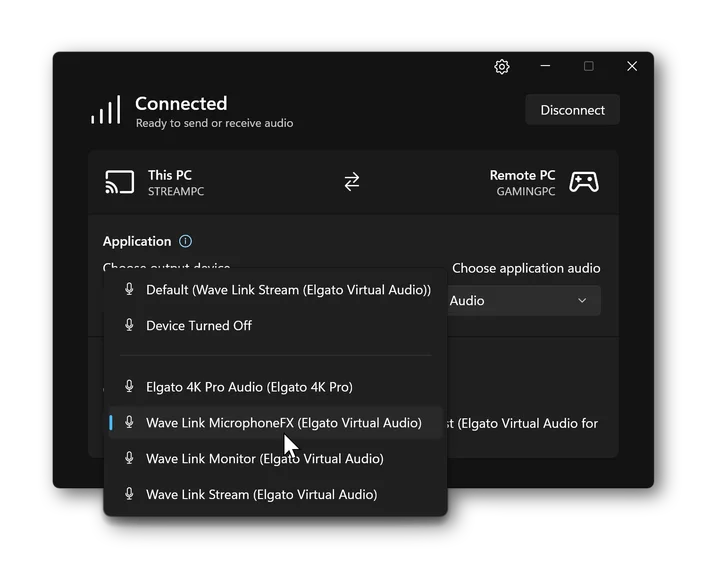Click microphone icon beside Device Turned Off
The width and height of the screenshot is (702, 583).
(x=129, y=325)
